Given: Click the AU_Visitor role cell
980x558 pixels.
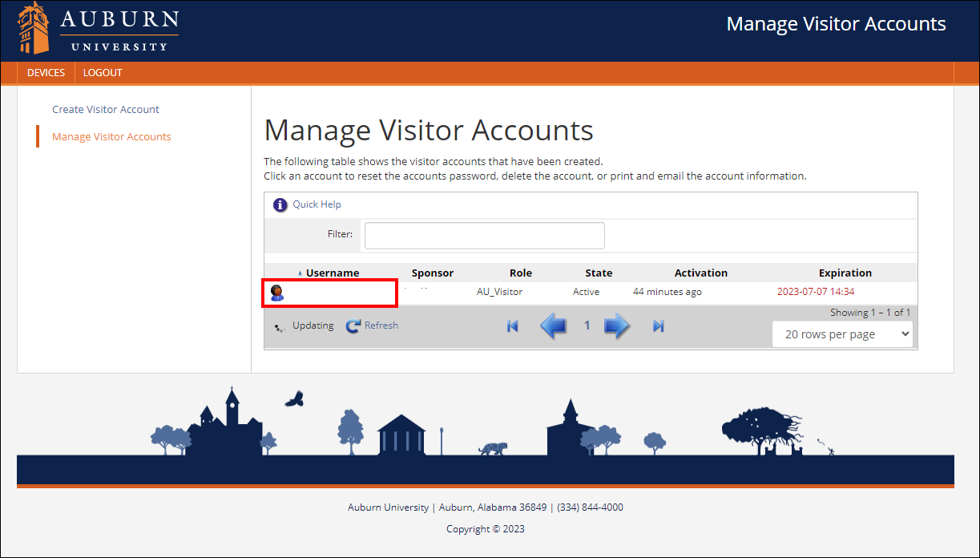Looking at the screenshot, I should [x=499, y=292].
